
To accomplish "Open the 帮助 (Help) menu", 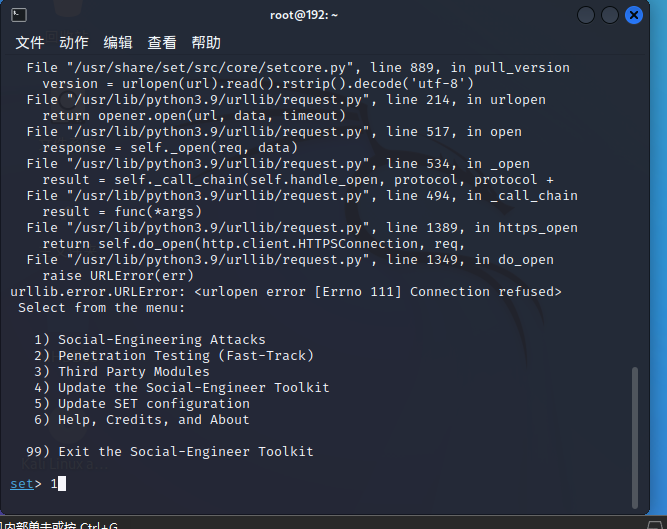I will [206, 42].
